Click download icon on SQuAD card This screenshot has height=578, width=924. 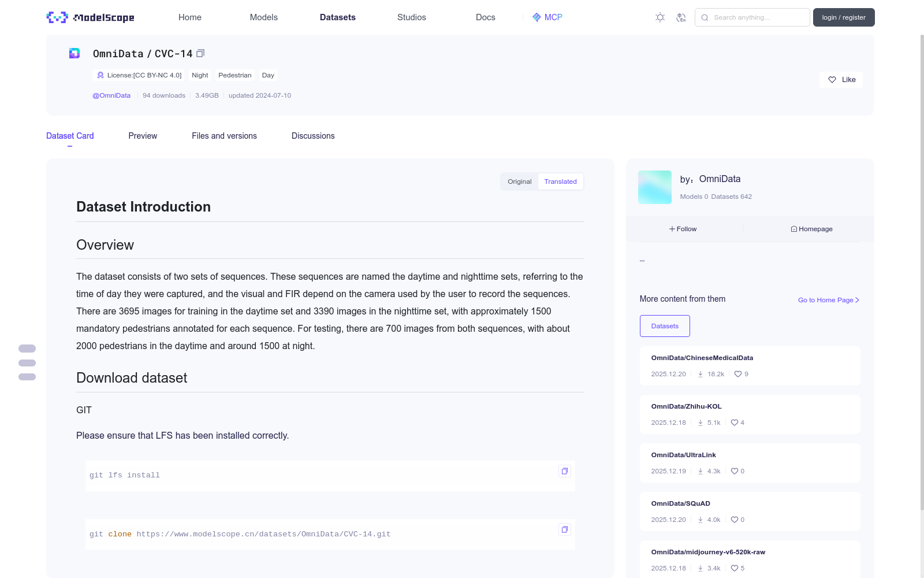tap(701, 520)
